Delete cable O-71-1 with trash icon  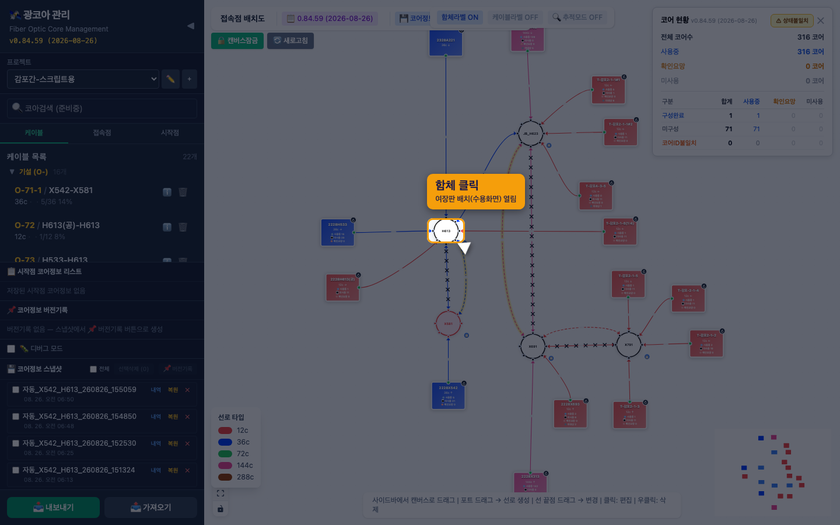(x=183, y=192)
